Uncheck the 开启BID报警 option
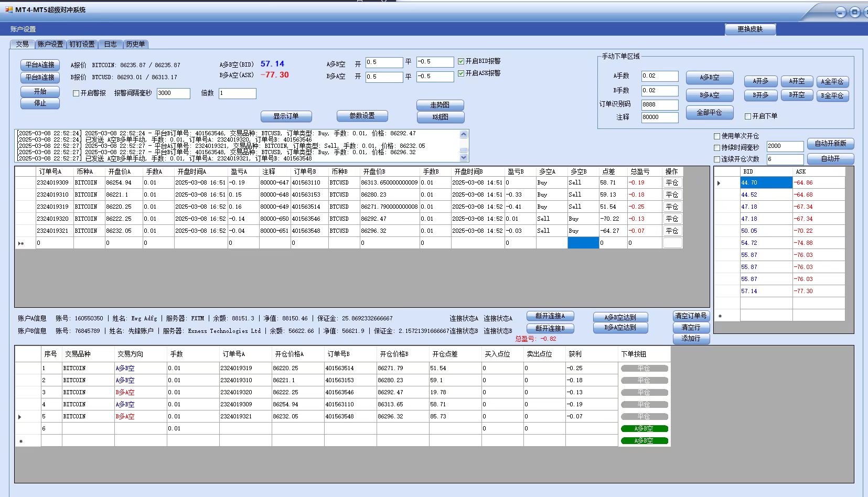This screenshot has width=868, height=497. 461,61
